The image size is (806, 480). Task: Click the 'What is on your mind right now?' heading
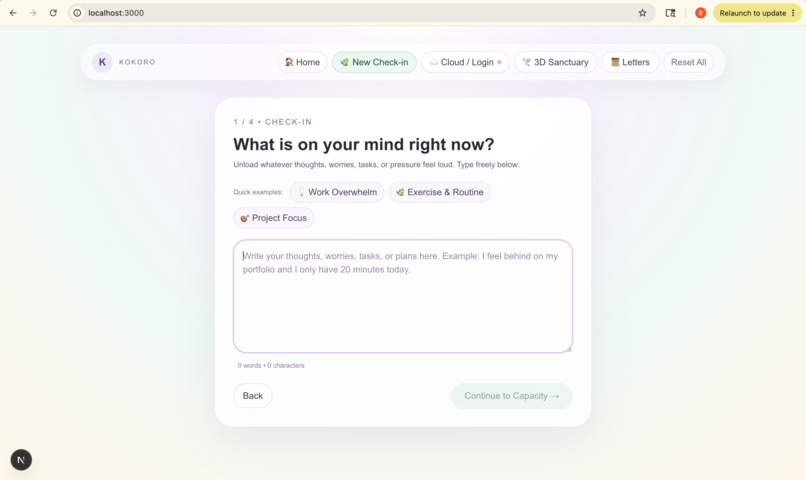(x=363, y=144)
